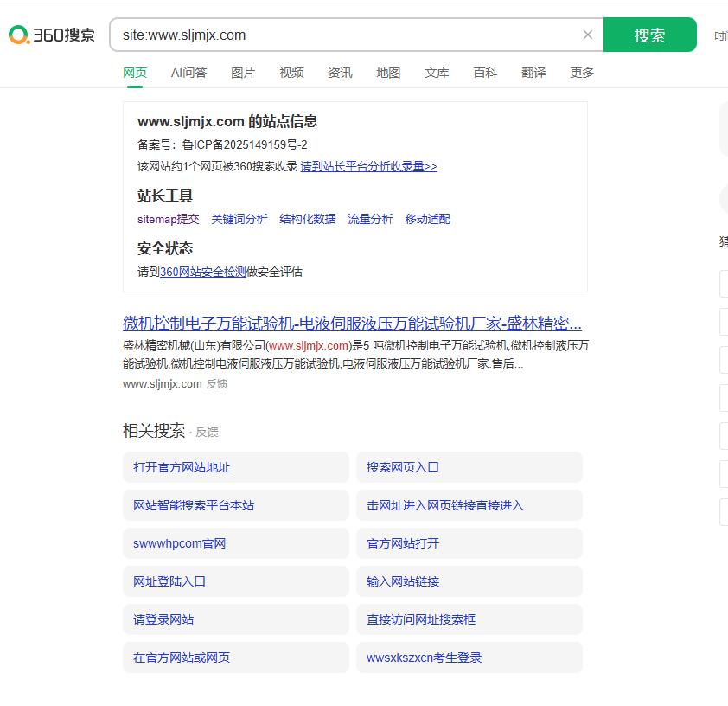This screenshot has height=706, width=728.
Task: Open the 图片 tab
Action: pos(243,73)
